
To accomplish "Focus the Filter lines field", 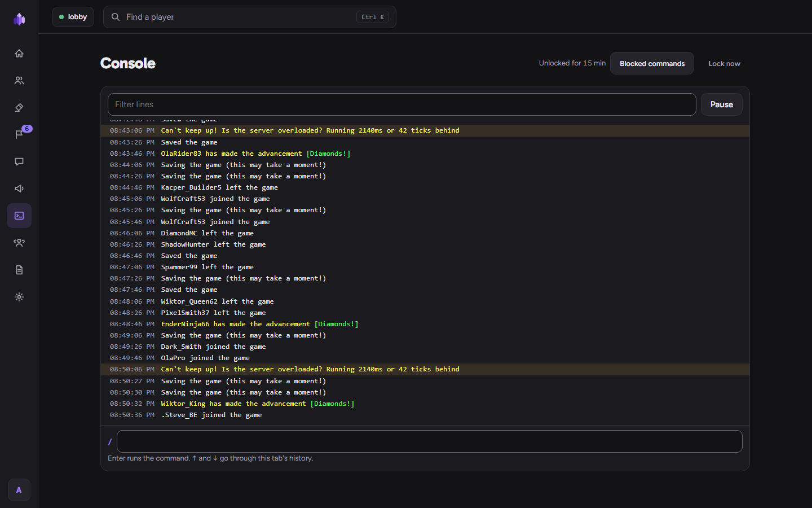I will pyautogui.click(x=401, y=104).
